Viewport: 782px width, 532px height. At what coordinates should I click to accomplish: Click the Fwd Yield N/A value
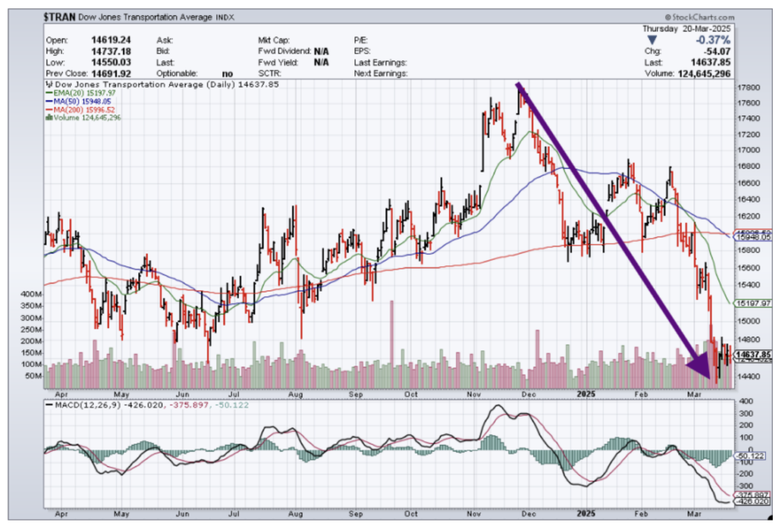point(322,63)
